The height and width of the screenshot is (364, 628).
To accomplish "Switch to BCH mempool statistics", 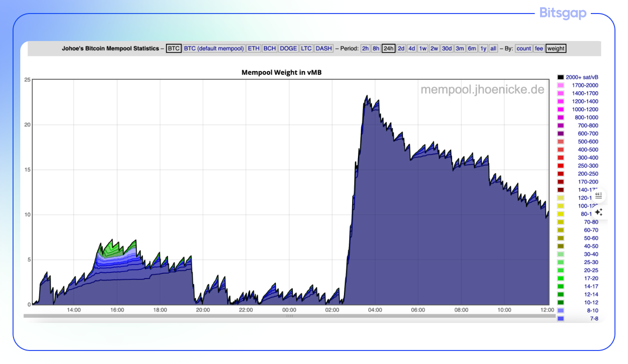I will click(x=270, y=48).
